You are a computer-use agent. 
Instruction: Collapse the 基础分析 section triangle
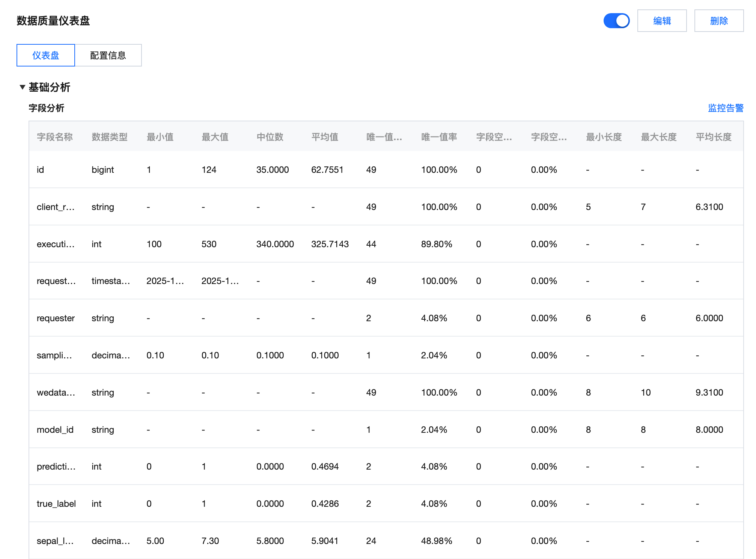pos(23,87)
